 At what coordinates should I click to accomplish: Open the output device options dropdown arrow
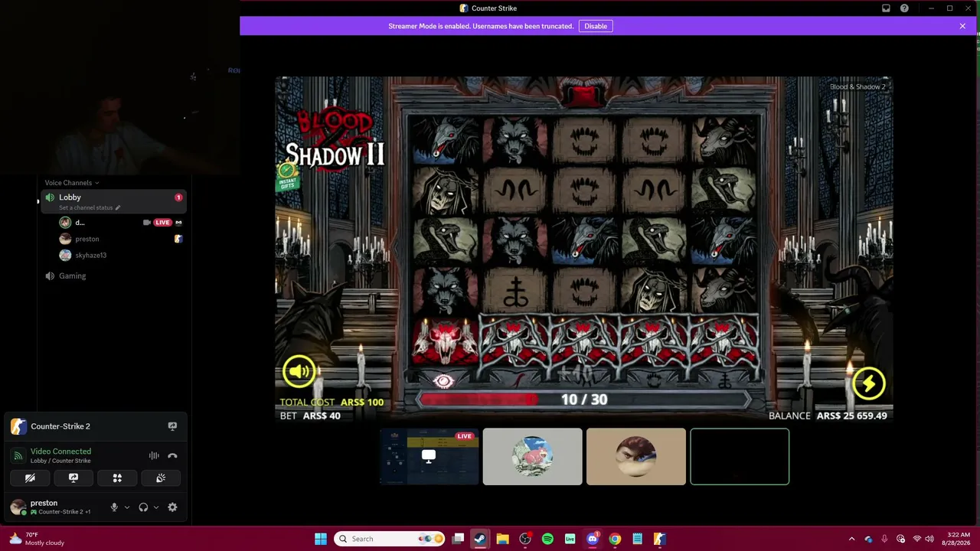(x=155, y=507)
